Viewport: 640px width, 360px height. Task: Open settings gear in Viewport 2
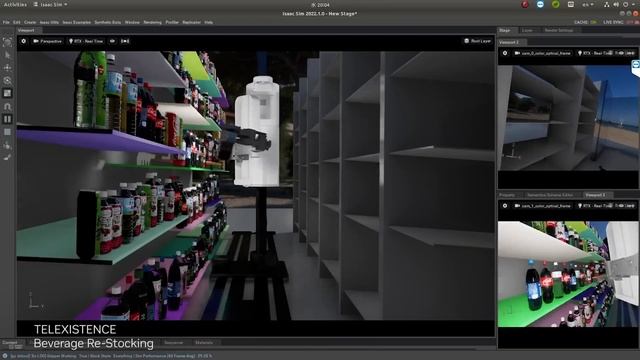[505, 53]
